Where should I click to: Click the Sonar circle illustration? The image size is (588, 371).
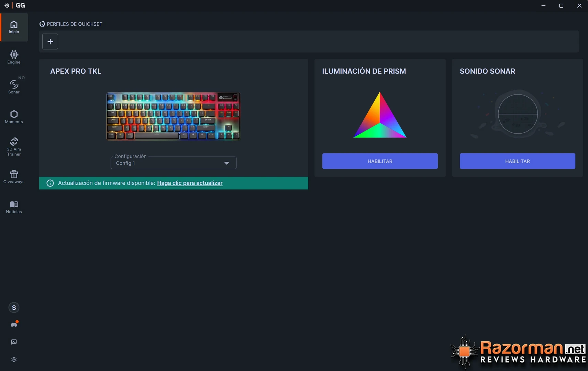[x=518, y=114]
